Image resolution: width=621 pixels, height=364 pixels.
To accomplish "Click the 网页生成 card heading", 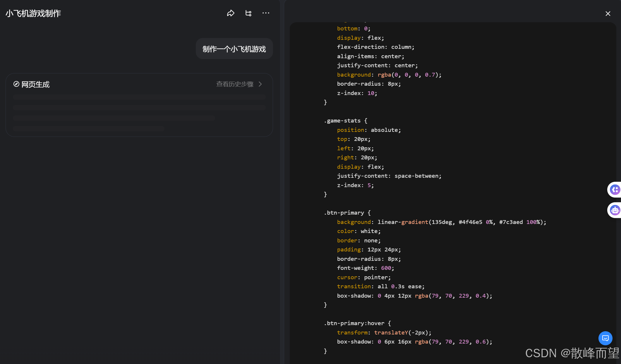I will pos(35,84).
